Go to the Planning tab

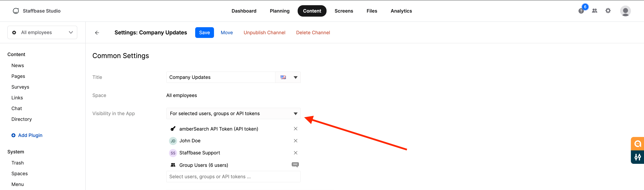(x=280, y=11)
